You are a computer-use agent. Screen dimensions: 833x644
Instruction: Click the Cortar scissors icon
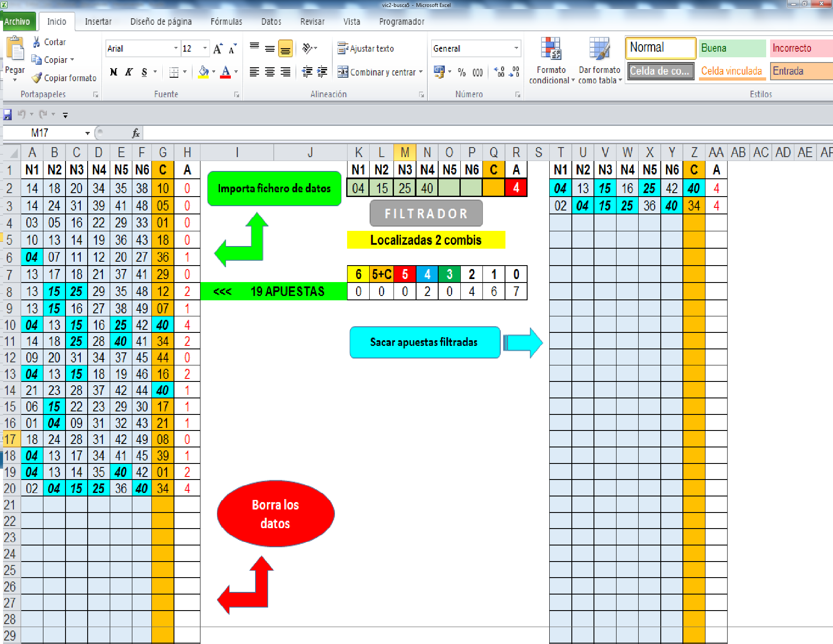(x=37, y=42)
